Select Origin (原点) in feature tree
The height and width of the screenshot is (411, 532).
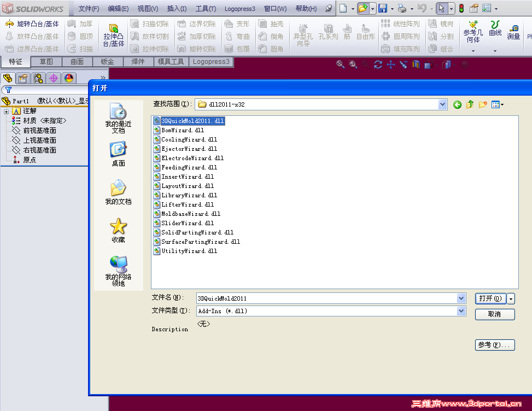(x=25, y=160)
